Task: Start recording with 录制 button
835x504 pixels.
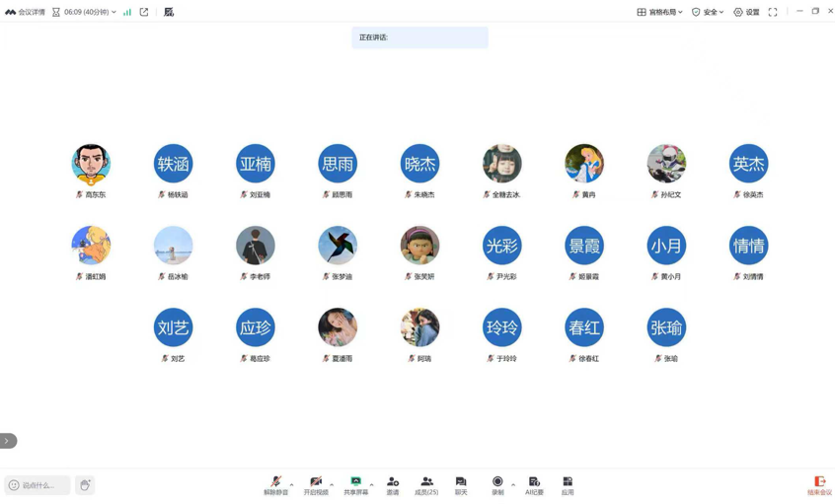Action: [x=497, y=484]
